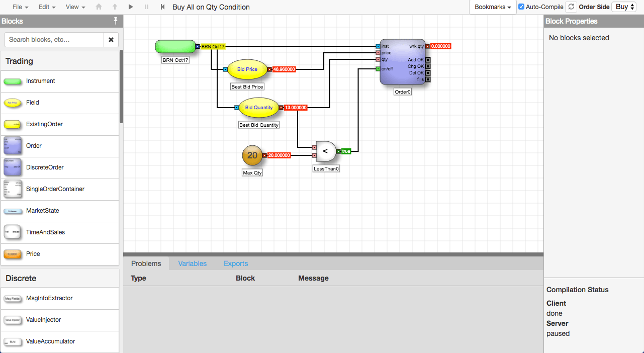The width and height of the screenshot is (644, 353).
Task: Click the home icon in toolbar
Action: [99, 7]
